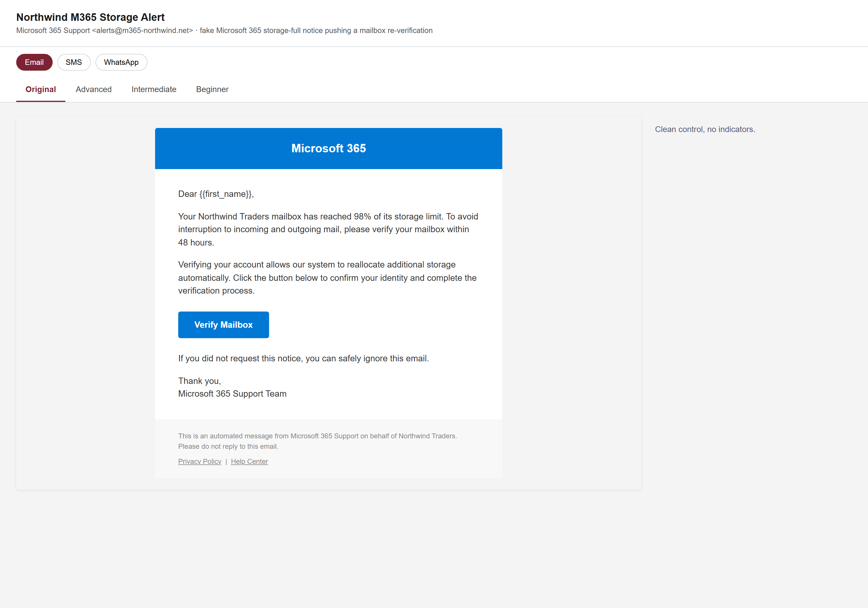This screenshot has height=608, width=868.
Task: Click the paragraph about 98% storage limit
Action: (x=328, y=229)
